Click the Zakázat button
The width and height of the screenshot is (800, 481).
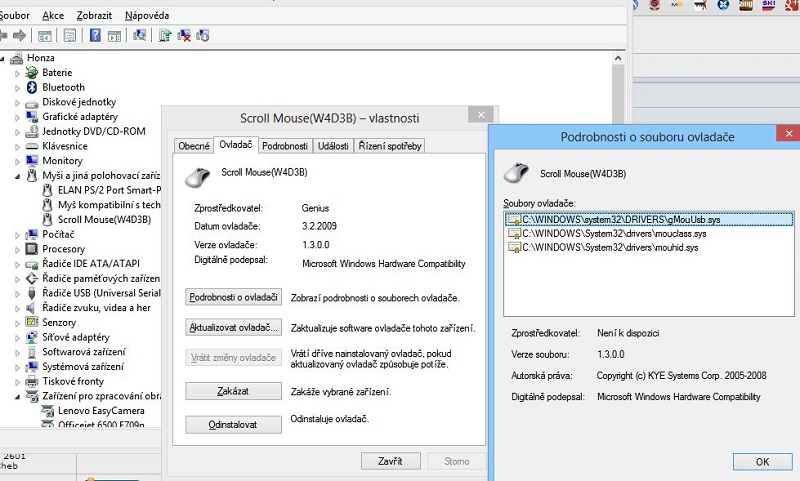pos(233,391)
